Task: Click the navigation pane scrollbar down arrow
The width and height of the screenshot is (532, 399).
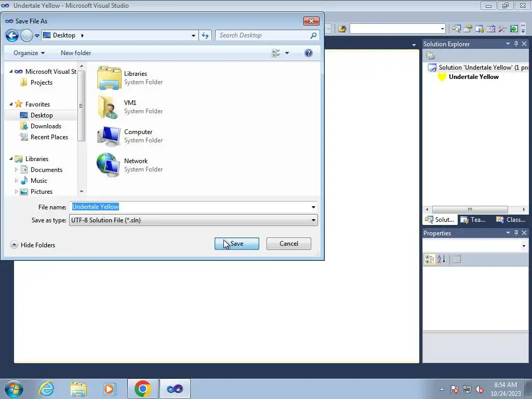Action: pos(82,192)
